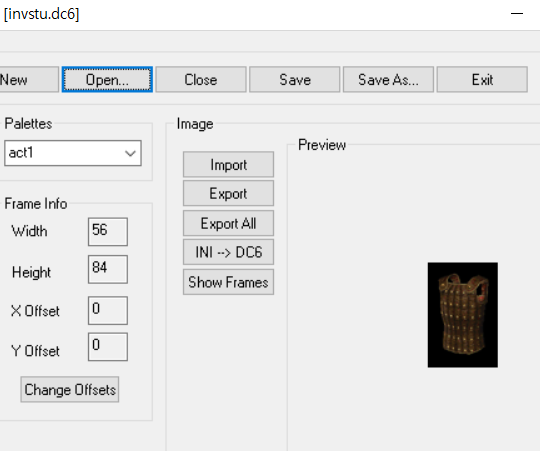Image resolution: width=540 pixels, height=451 pixels.
Task: Minimize the invstu.dc6 window
Action: (x=517, y=14)
